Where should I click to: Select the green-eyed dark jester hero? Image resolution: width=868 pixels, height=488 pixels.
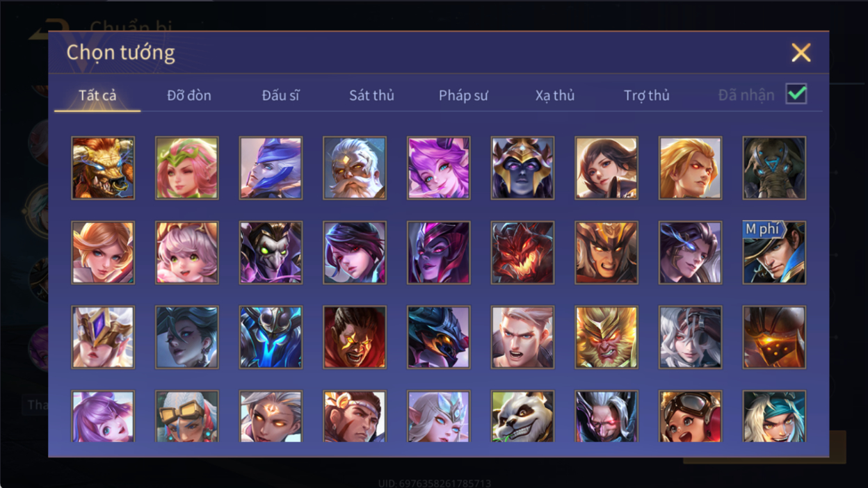point(271,253)
